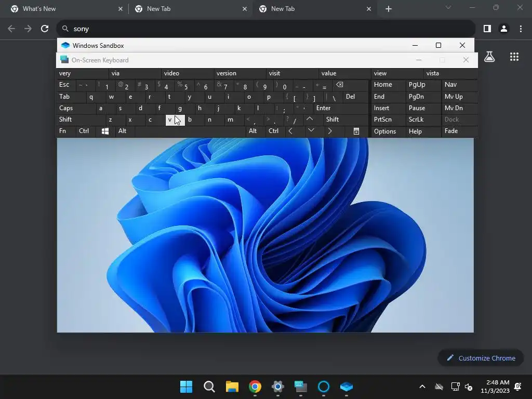This screenshot has width=532, height=399.
Task: Click Windows Sandbox icon in taskbar
Action: 347,387
